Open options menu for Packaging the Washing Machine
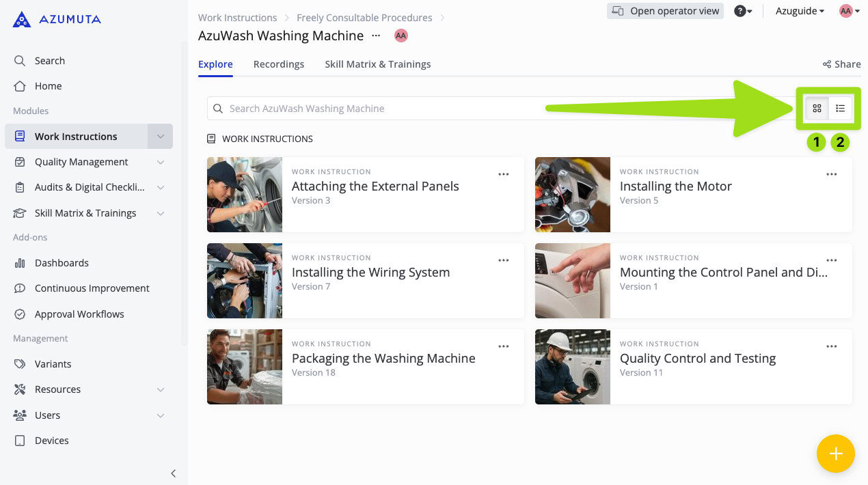This screenshot has width=868, height=485. (503, 346)
